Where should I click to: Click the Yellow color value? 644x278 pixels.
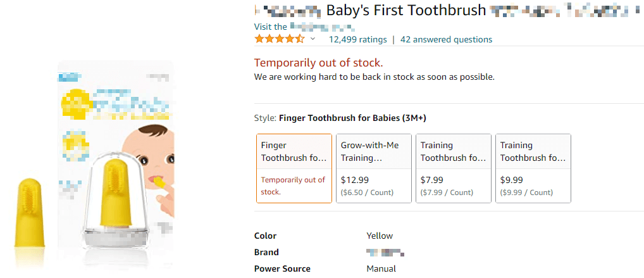(x=380, y=236)
